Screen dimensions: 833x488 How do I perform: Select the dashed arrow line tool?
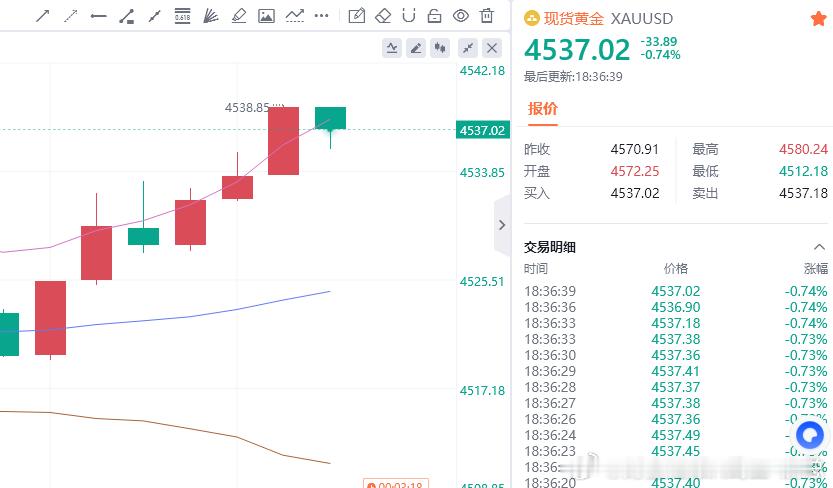pos(71,16)
